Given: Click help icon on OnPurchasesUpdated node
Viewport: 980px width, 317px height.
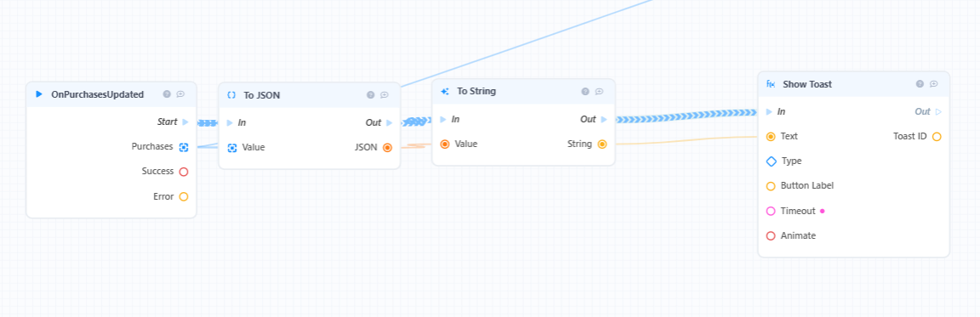Looking at the screenshot, I should click(167, 94).
